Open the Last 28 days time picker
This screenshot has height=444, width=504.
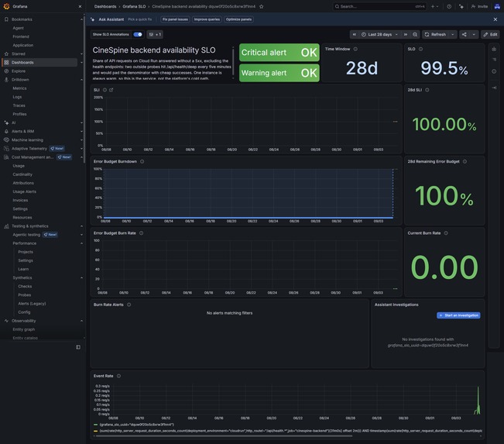(379, 34)
